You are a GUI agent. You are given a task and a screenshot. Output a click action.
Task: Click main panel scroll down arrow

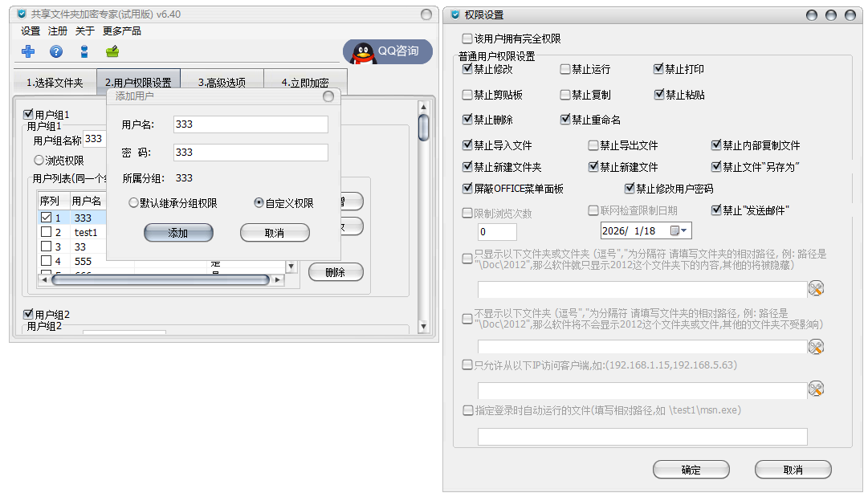pos(423,327)
